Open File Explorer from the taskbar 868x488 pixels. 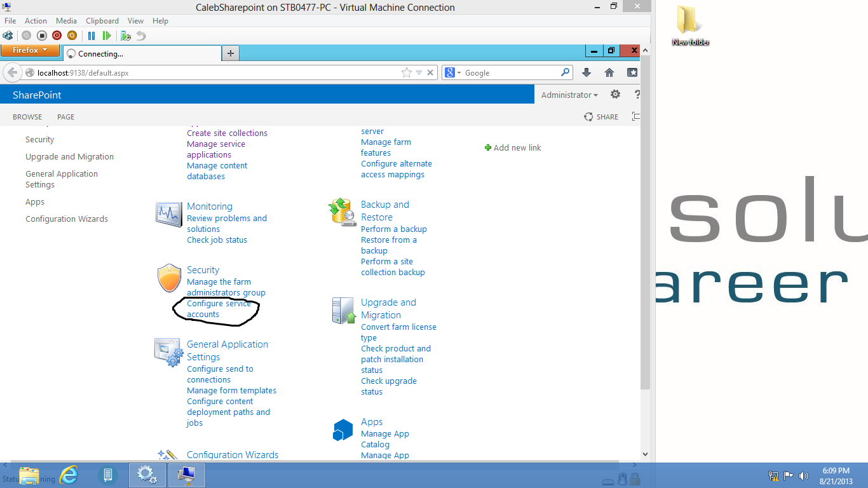(29, 475)
